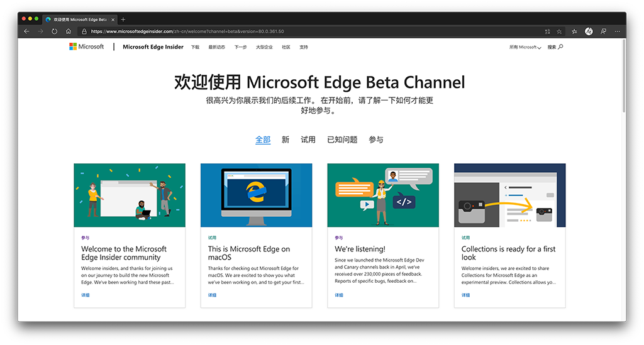Click title This is Microsoft Edge on macOS
The height and width of the screenshot is (345, 644).
tap(249, 253)
